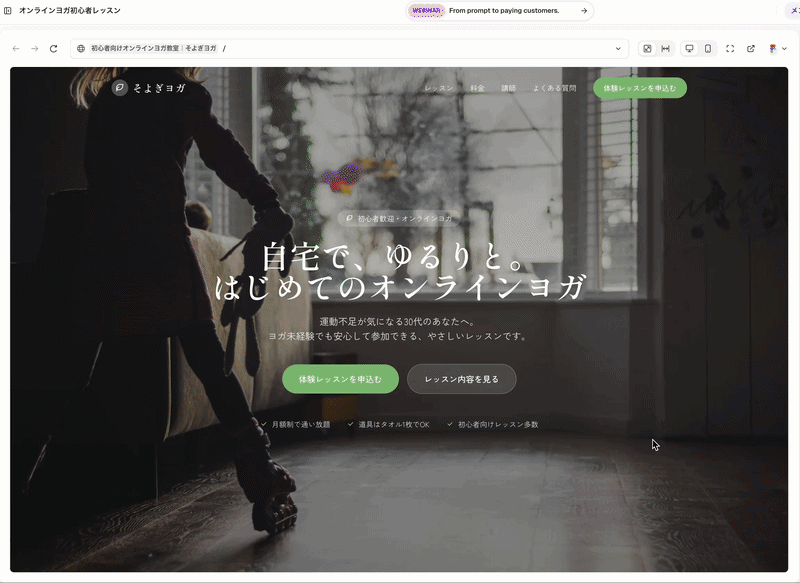The image size is (800, 583).
Task: Switch preview to mobile device
Action: point(708,48)
